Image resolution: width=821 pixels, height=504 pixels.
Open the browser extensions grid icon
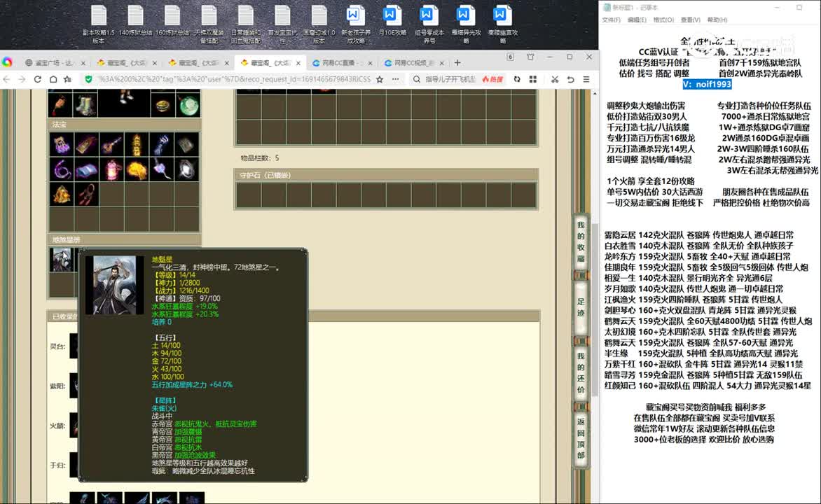pyautogui.click(x=533, y=79)
